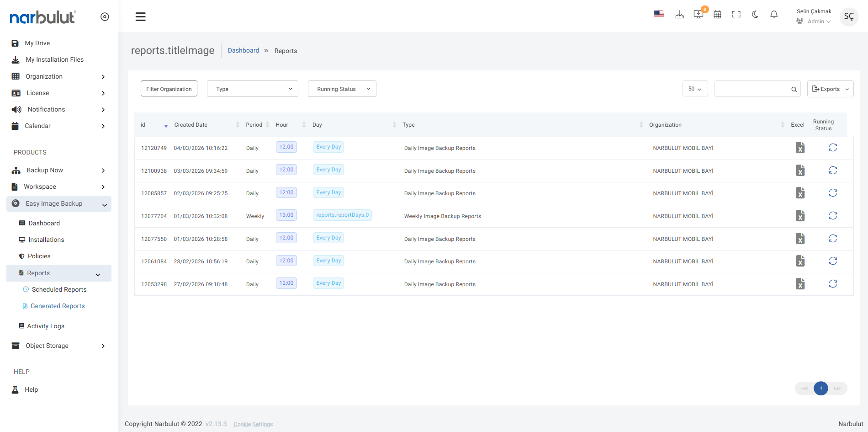Toggle dark mode with moon icon
Image resolution: width=868 pixels, height=432 pixels.
point(755,15)
